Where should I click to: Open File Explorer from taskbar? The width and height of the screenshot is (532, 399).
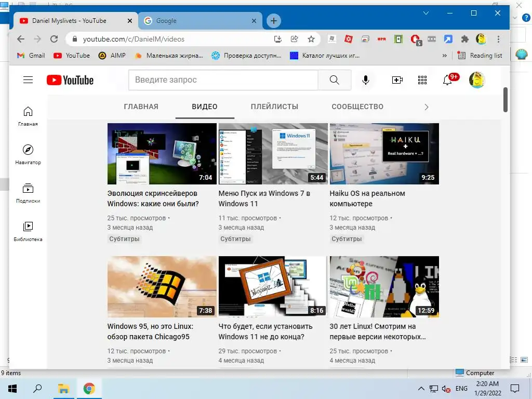click(63, 389)
